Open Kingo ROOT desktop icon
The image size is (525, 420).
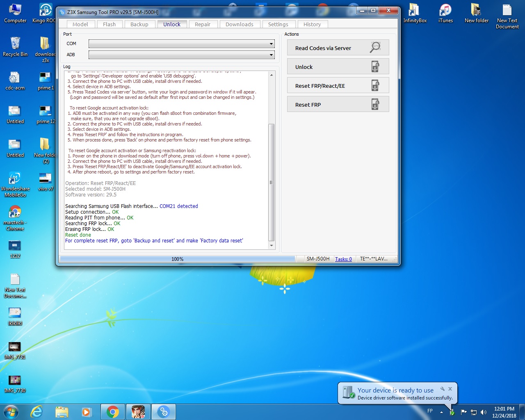44,14
